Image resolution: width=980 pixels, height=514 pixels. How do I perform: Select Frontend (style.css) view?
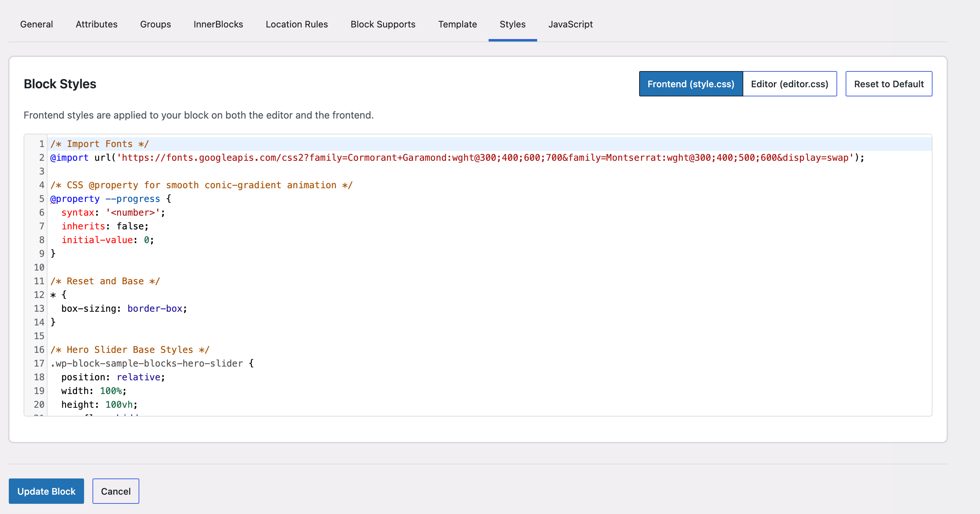click(691, 84)
